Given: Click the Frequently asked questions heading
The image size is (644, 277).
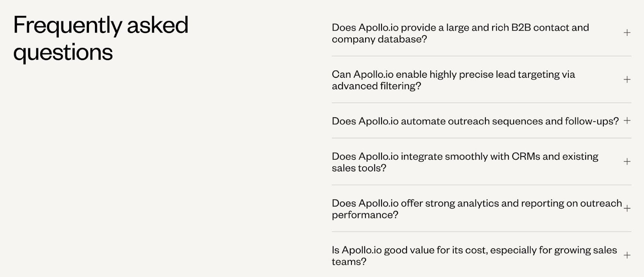Looking at the screenshot, I should 101,38.
